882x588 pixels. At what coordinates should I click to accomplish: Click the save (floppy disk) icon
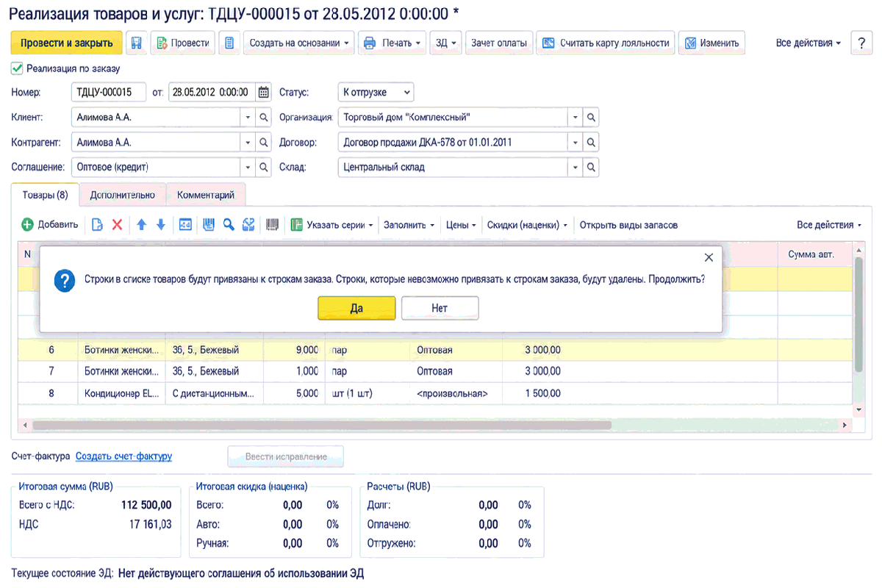click(x=137, y=43)
